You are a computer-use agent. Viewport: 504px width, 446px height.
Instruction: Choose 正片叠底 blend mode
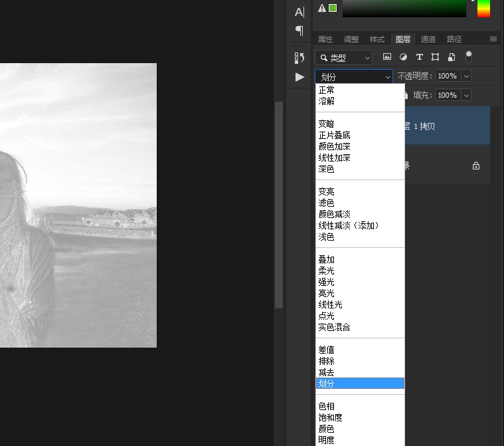pos(334,135)
